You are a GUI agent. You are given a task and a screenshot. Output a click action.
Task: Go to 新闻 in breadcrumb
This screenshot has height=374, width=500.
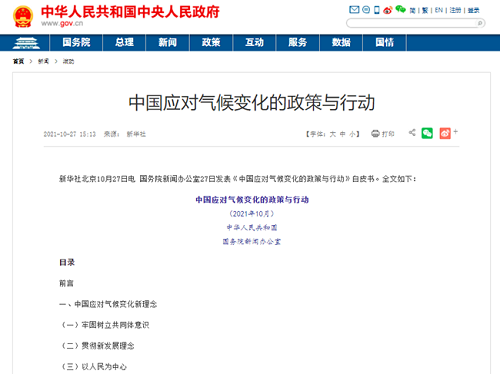click(43, 61)
